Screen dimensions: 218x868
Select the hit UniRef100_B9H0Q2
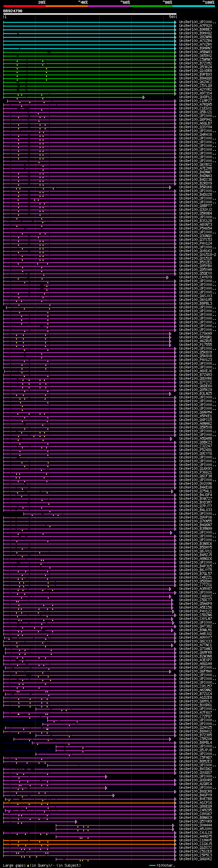196,33
